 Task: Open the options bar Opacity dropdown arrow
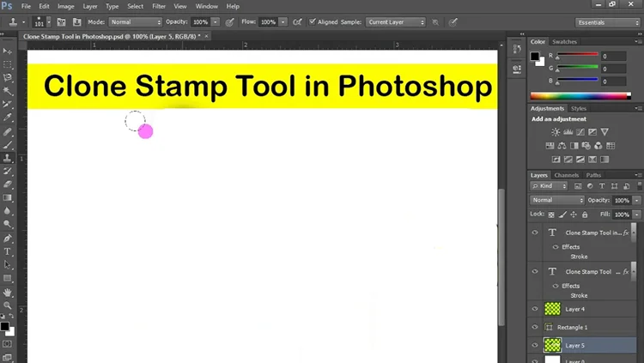click(216, 22)
